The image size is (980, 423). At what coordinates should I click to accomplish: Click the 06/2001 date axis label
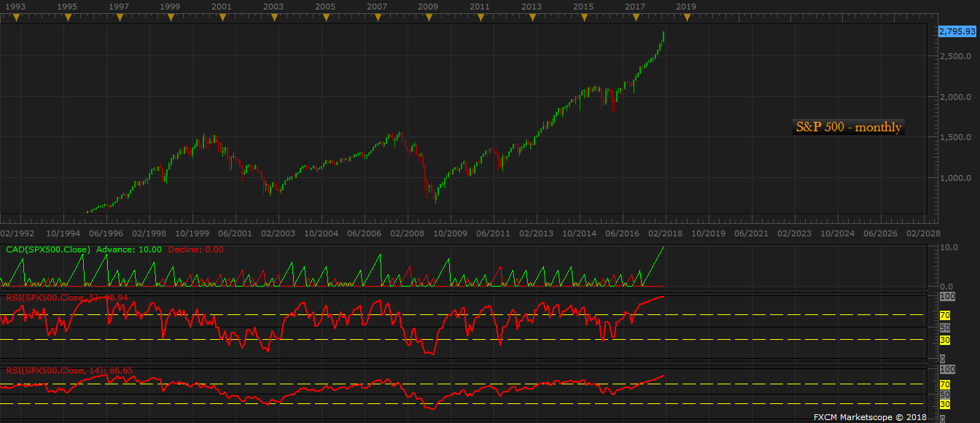tap(235, 234)
